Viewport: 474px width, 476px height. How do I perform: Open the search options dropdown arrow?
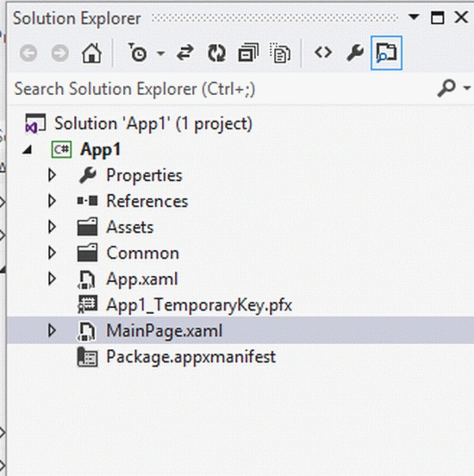click(467, 88)
